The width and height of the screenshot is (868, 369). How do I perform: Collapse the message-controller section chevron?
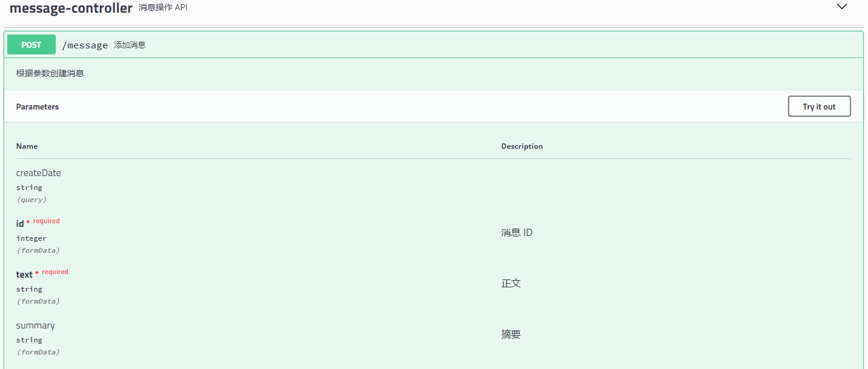click(841, 7)
